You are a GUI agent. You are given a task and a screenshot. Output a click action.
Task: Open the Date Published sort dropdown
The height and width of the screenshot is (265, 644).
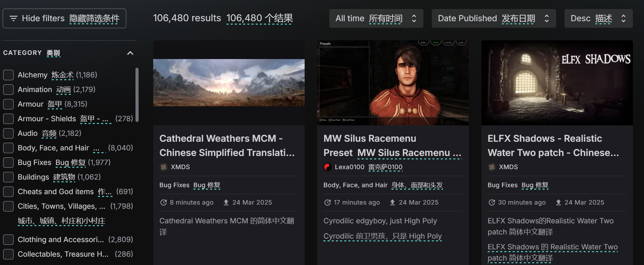pyautogui.click(x=494, y=18)
